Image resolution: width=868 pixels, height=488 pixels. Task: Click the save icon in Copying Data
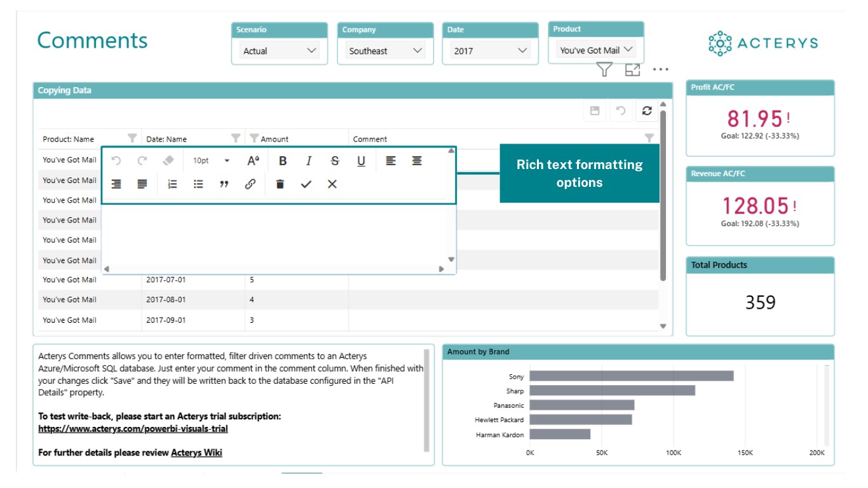tap(595, 111)
